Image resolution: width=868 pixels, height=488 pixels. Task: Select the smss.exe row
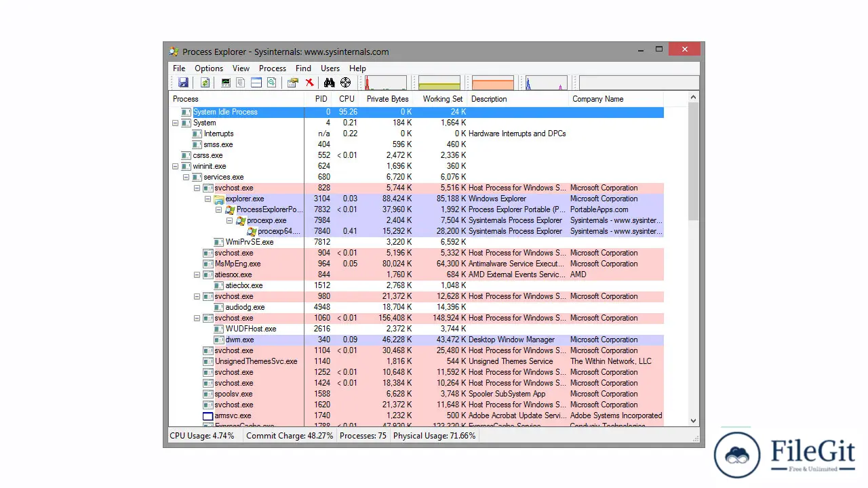[416, 144]
